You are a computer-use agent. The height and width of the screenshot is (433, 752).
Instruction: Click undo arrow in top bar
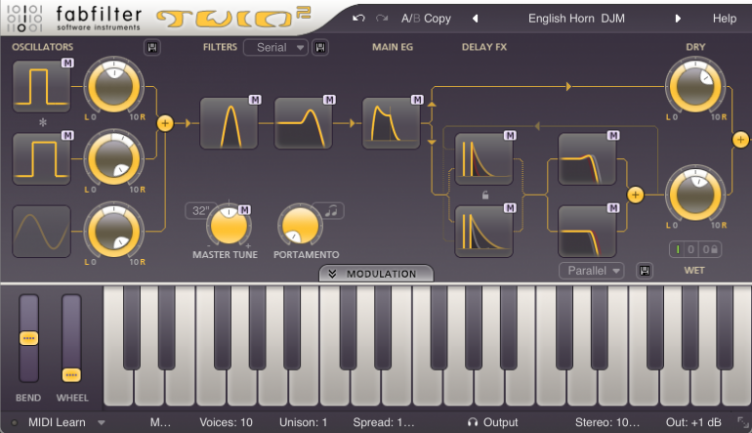click(358, 18)
